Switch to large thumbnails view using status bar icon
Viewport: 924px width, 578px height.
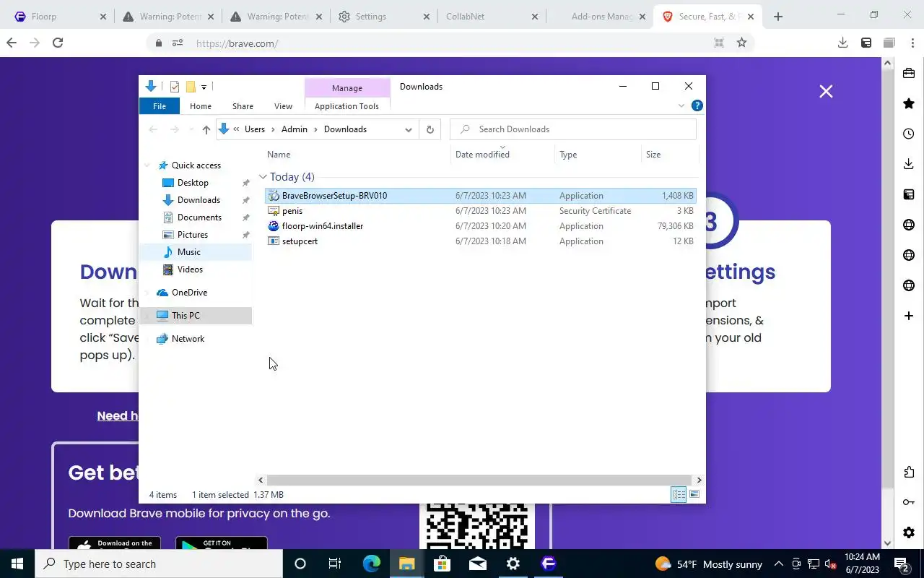point(694,495)
